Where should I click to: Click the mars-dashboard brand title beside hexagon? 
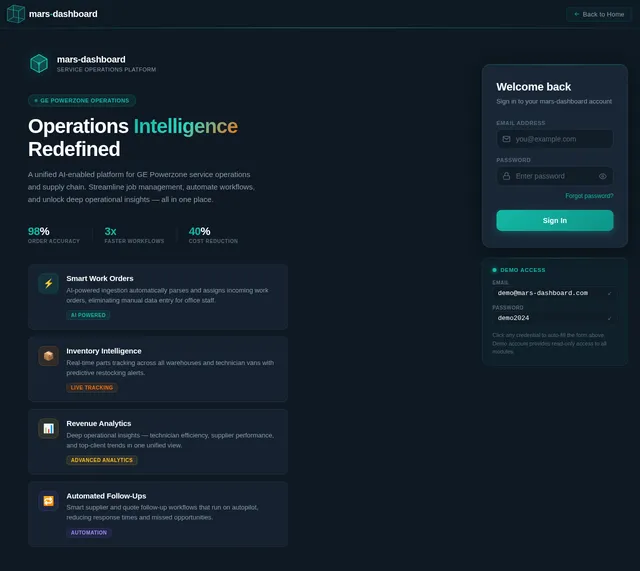coord(91,60)
